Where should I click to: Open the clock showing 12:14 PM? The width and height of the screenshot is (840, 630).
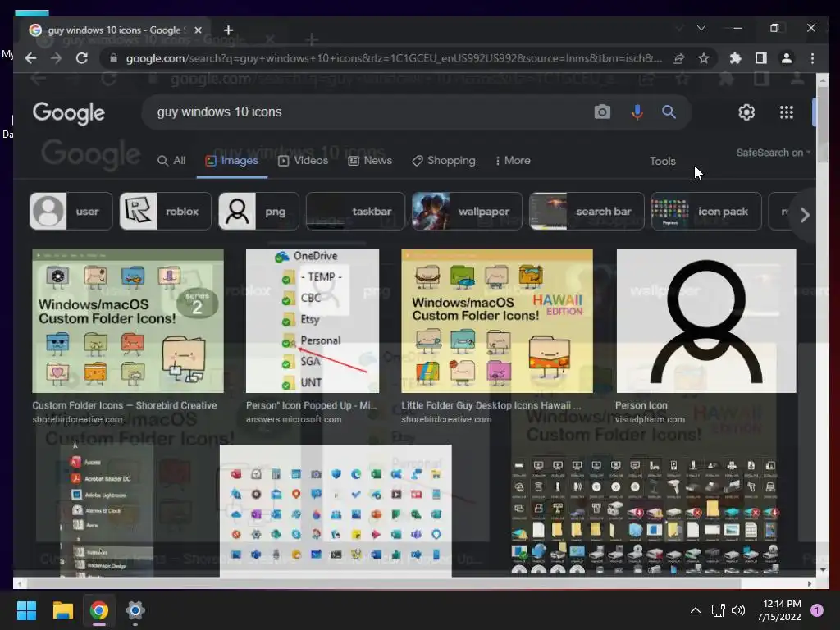(x=782, y=604)
